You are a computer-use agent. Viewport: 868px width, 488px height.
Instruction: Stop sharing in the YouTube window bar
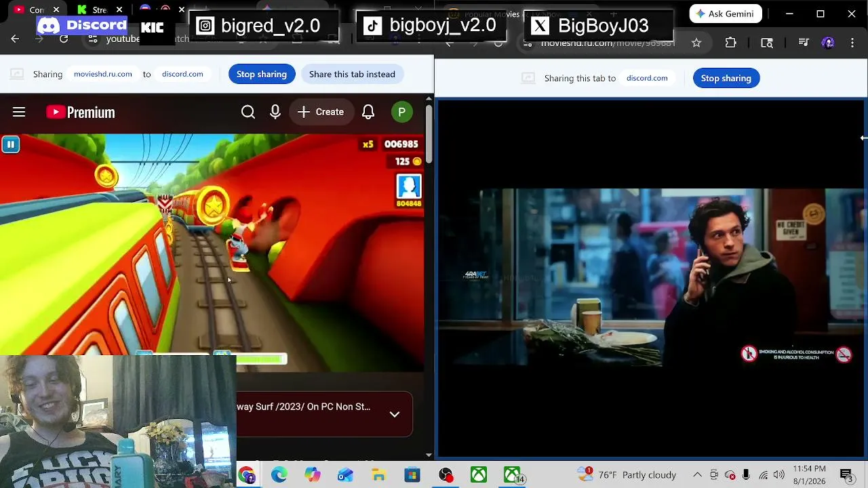point(262,74)
